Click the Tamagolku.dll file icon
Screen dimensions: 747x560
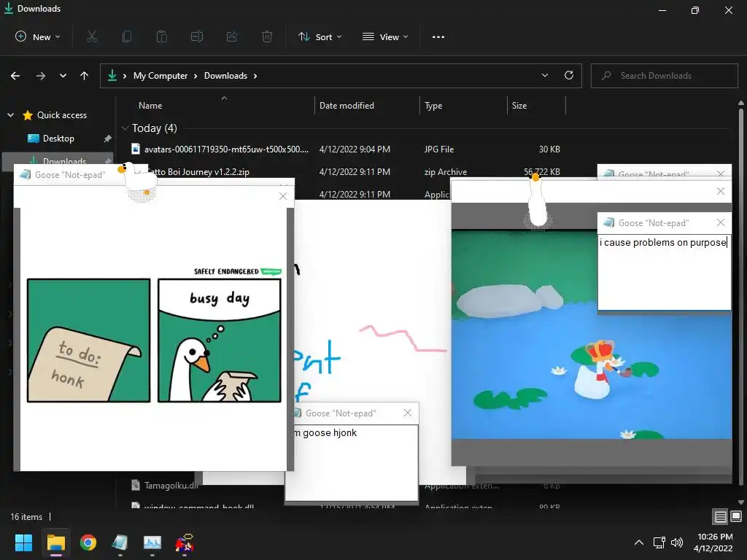[136, 485]
